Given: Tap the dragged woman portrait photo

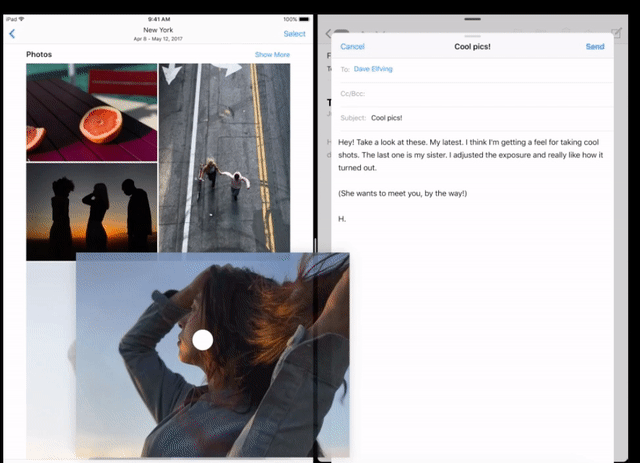Looking at the screenshot, I should pos(212,355).
